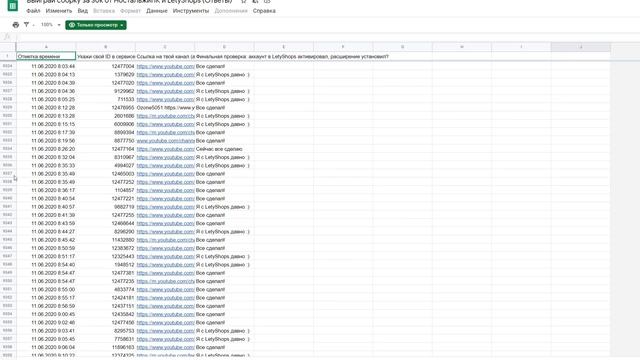Screen dimensions: 640x360
Task: Click header cell 'Укажи свой ID в сервисе'
Action: pyautogui.click(x=106, y=56)
